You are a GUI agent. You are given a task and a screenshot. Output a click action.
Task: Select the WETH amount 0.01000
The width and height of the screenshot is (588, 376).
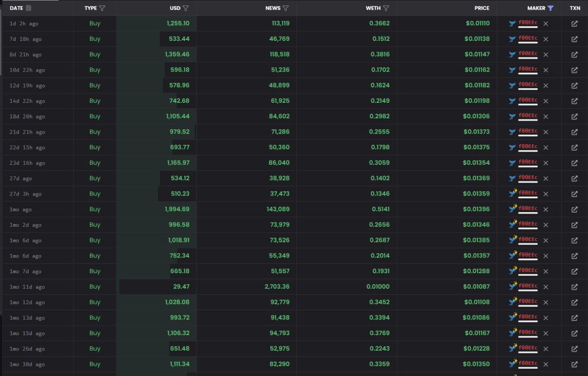point(378,287)
